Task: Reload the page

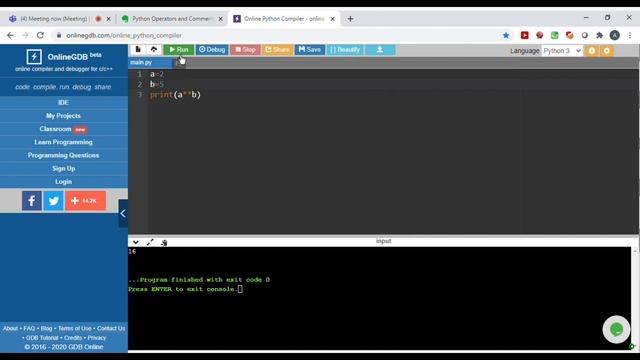Action: point(40,36)
